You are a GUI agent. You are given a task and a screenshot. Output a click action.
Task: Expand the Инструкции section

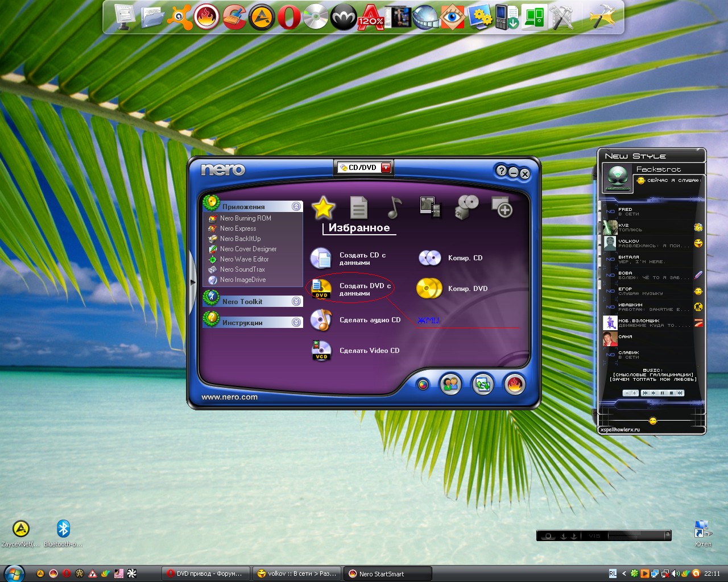pos(296,323)
